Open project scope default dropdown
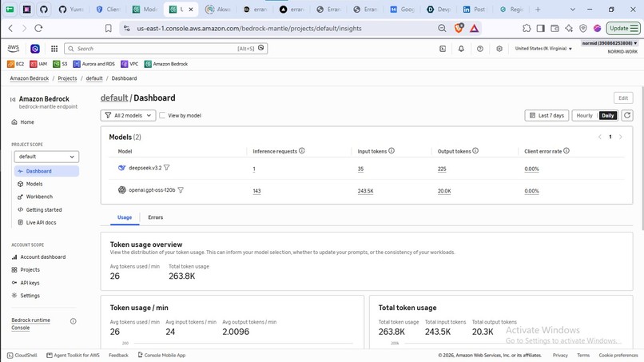Screen dimensions: 644x362 (x=46, y=157)
